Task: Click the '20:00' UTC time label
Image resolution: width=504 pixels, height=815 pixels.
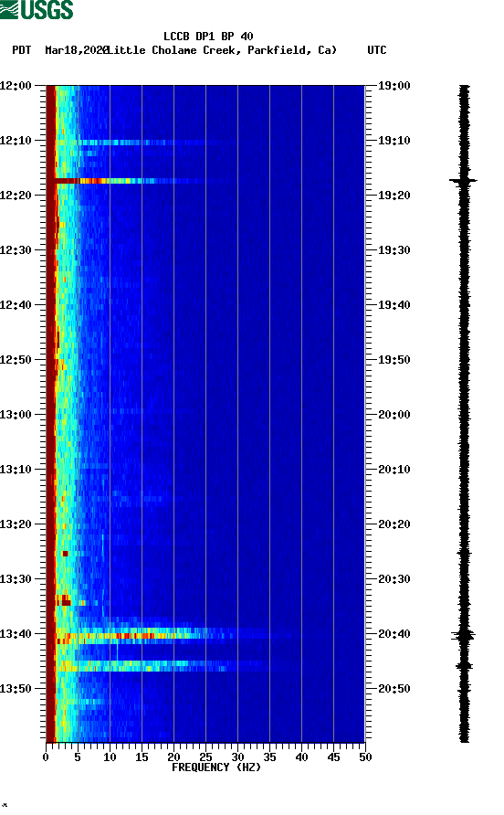Action: (x=394, y=414)
